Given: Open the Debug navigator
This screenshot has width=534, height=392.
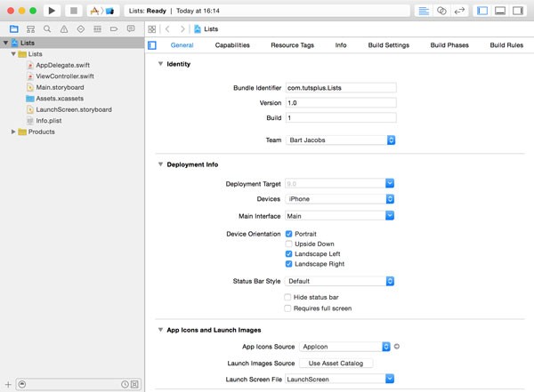Looking at the screenshot, I should coord(97,29).
